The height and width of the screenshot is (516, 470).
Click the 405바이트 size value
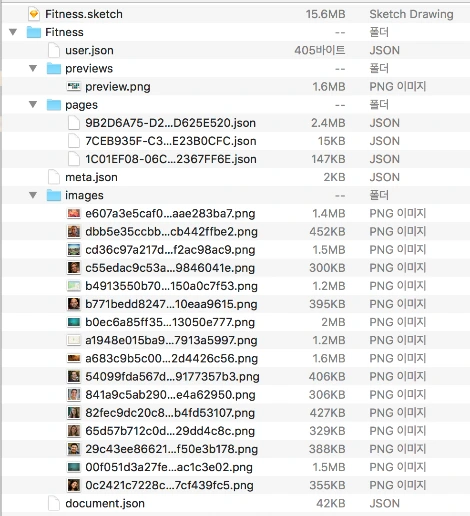[320, 50]
